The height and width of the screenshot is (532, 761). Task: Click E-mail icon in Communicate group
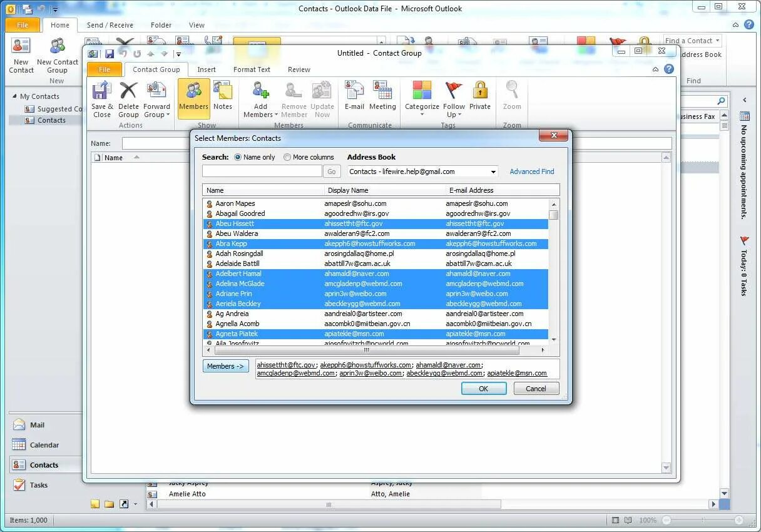pyautogui.click(x=354, y=91)
